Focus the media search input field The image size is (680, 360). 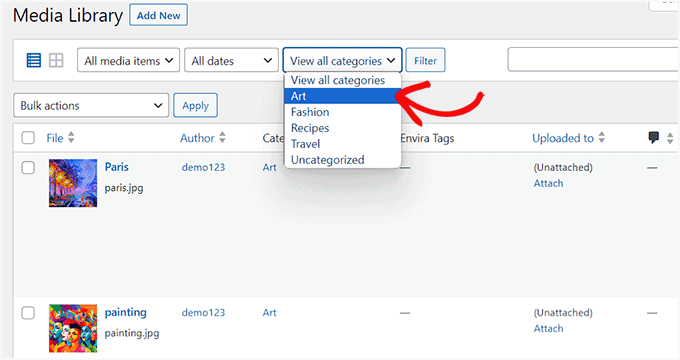coord(593,59)
